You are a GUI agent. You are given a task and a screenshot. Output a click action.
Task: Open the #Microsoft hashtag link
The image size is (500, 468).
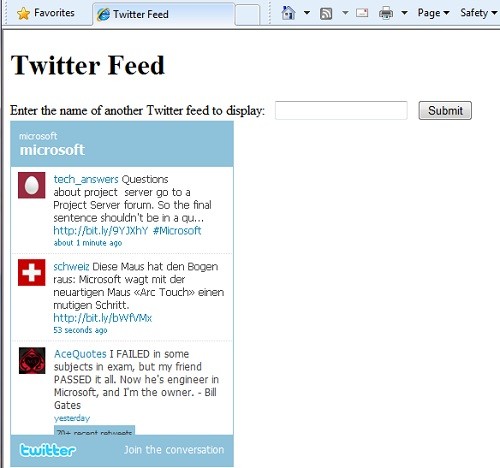pyautogui.click(x=177, y=230)
